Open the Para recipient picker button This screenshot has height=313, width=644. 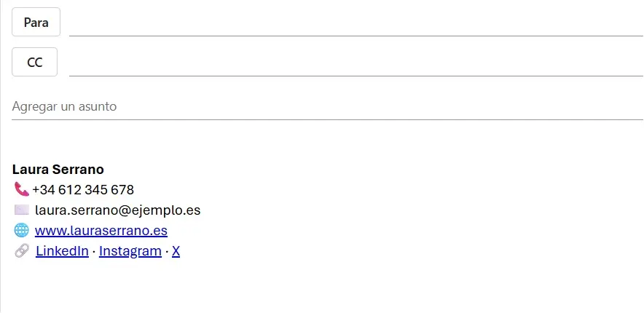pyautogui.click(x=36, y=23)
